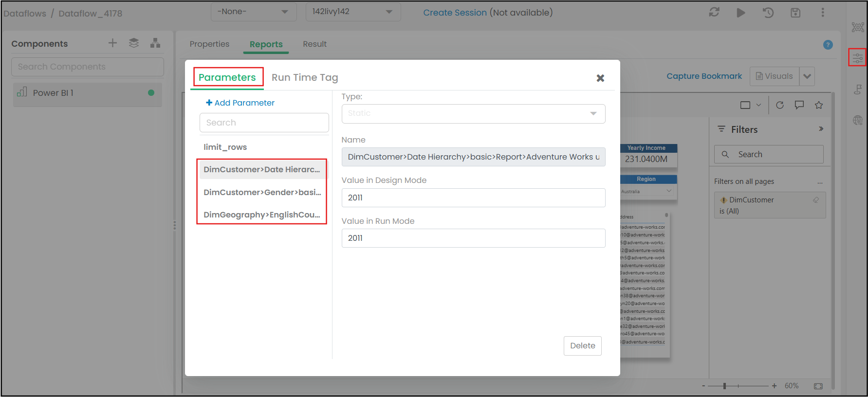This screenshot has height=397, width=868.
Task: Click the run play icon
Action: pyautogui.click(x=740, y=13)
